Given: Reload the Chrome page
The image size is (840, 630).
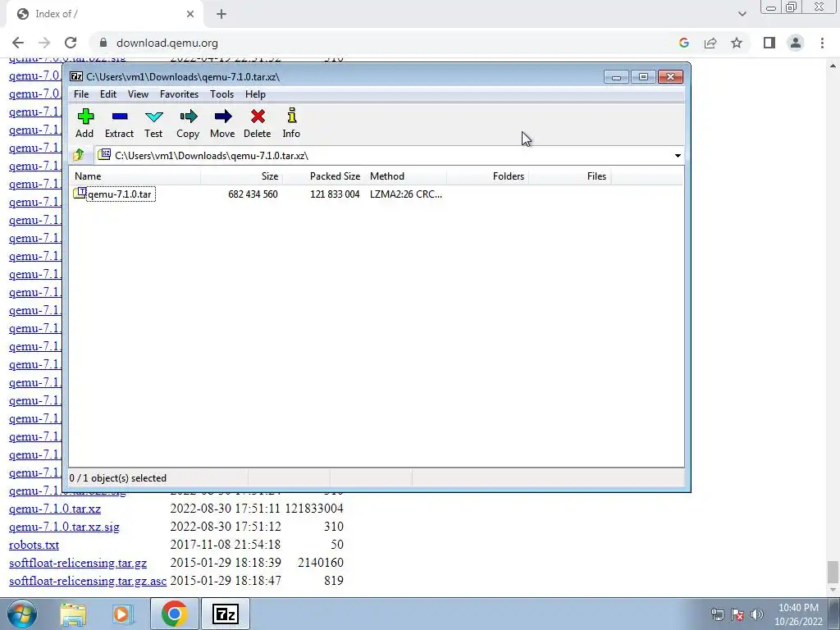Looking at the screenshot, I should [71, 43].
